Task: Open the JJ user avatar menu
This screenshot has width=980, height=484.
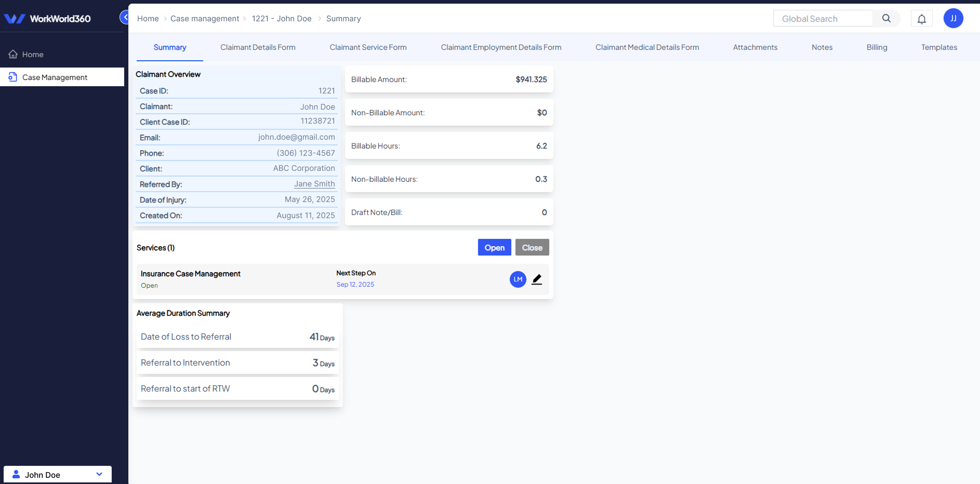Action: click(953, 18)
